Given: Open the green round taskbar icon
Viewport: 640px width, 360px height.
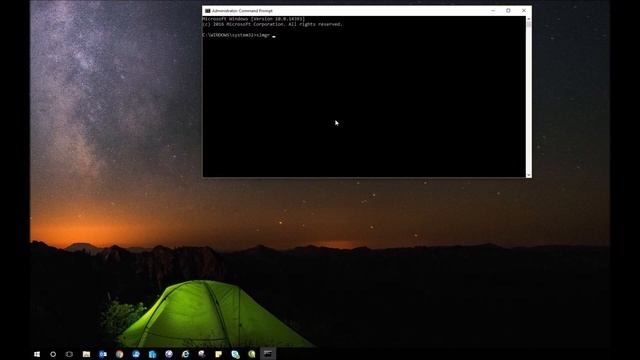Looking at the screenshot, I should [x=252, y=354].
